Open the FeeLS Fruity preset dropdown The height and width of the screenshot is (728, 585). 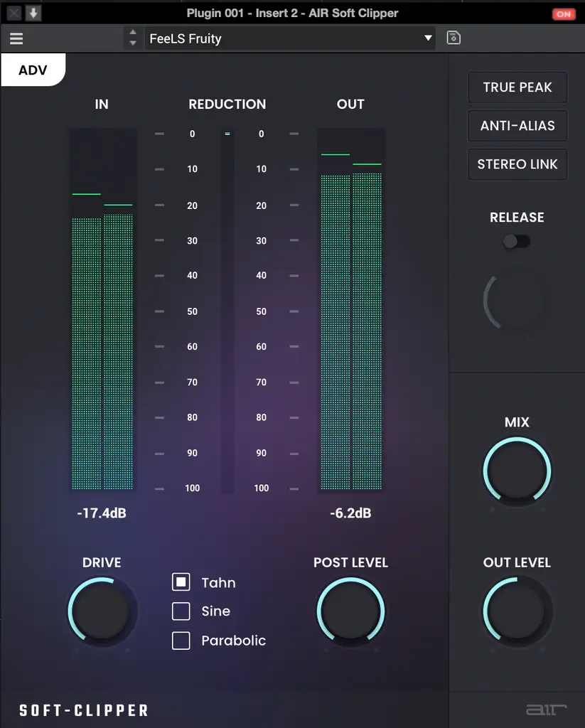coord(290,38)
